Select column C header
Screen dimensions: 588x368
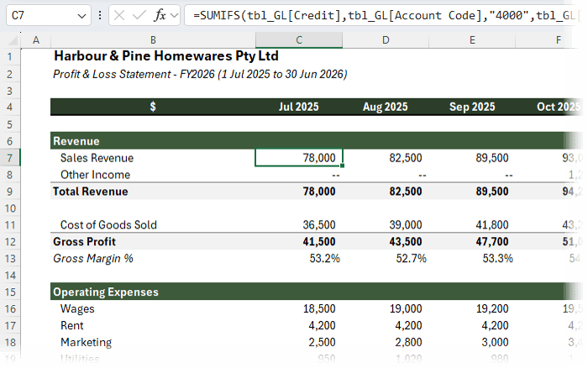(299, 40)
